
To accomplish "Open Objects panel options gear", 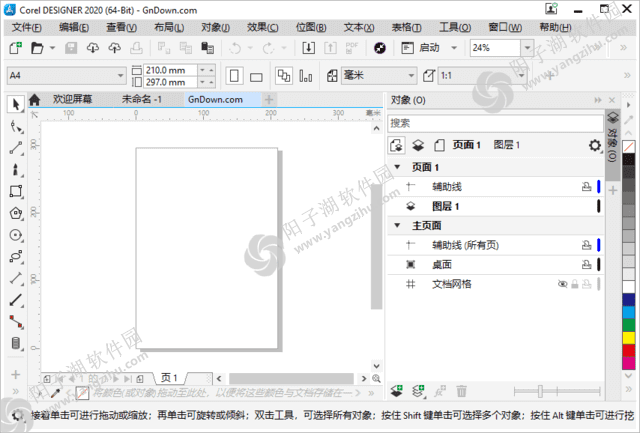I will coord(595,145).
